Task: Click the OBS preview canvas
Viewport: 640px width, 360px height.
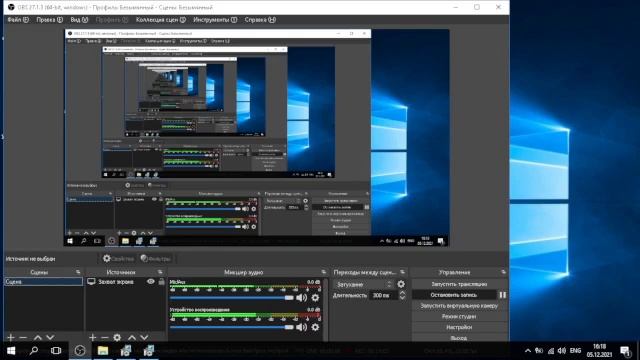Action: (x=256, y=138)
